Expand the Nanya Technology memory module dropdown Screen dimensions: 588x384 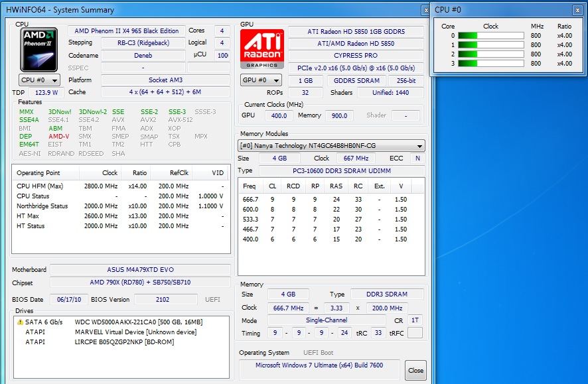(x=332, y=146)
